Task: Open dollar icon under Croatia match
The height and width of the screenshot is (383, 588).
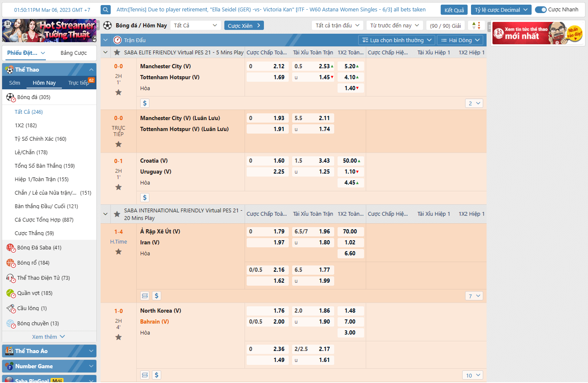Action: (145, 198)
